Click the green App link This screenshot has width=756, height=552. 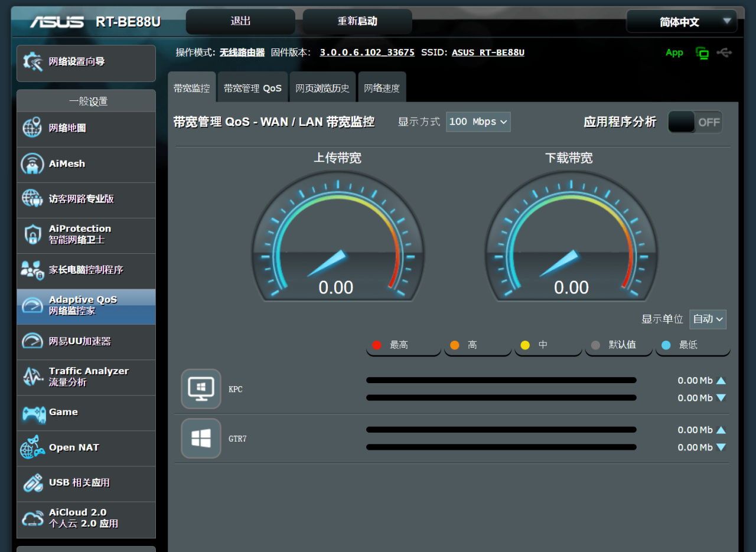pyautogui.click(x=674, y=53)
